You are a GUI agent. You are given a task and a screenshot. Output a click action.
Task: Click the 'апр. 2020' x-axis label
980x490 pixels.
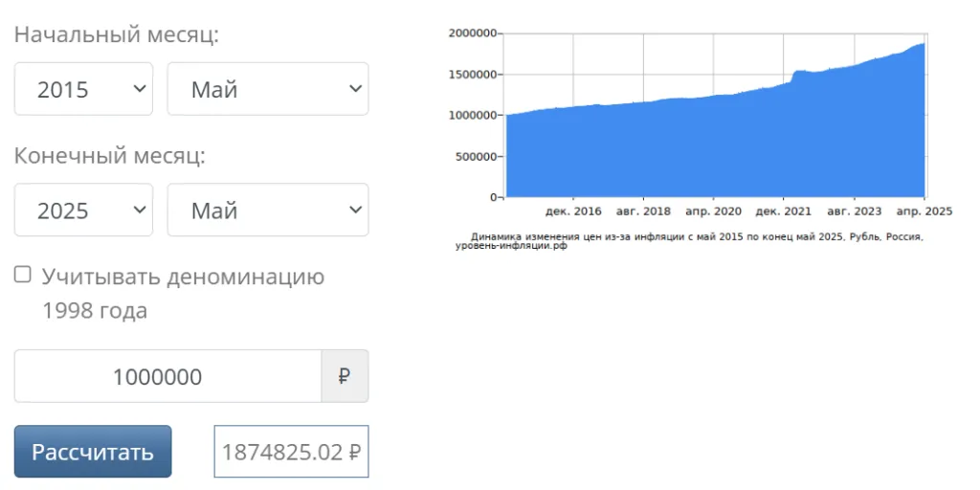(x=714, y=211)
